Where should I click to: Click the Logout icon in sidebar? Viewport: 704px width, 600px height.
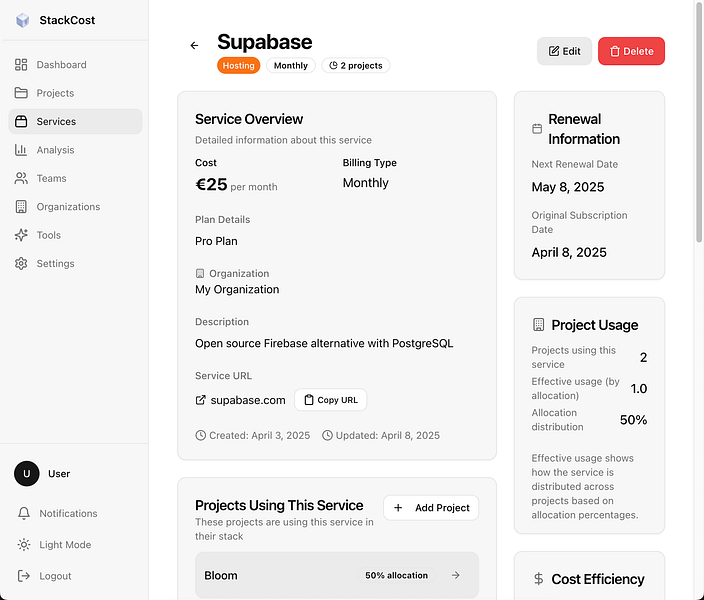pos(24,576)
